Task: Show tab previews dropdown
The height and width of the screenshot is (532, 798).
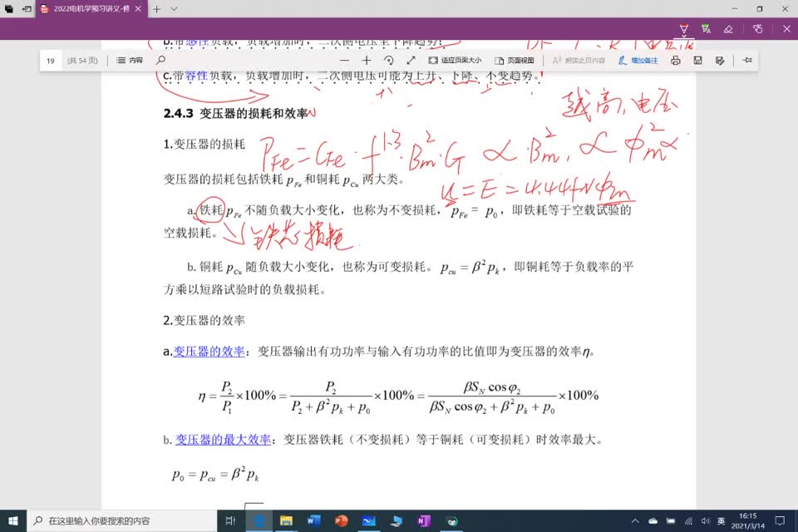Action: pos(174,8)
